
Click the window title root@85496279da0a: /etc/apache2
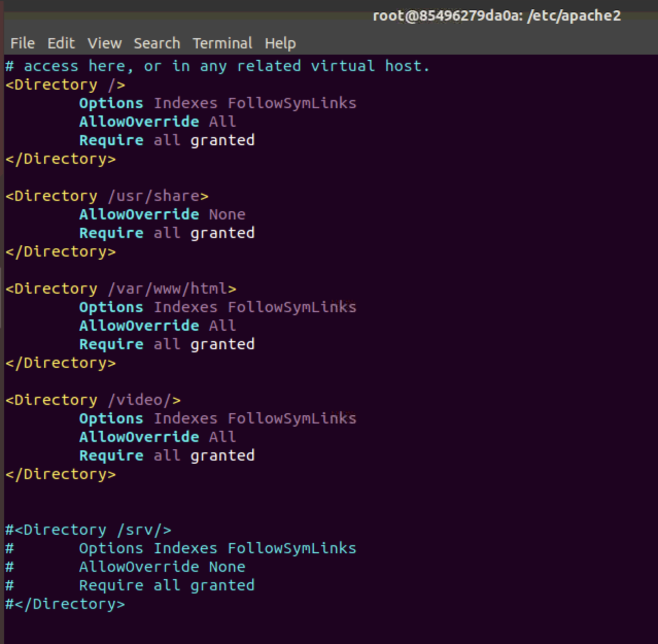tap(497, 16)
